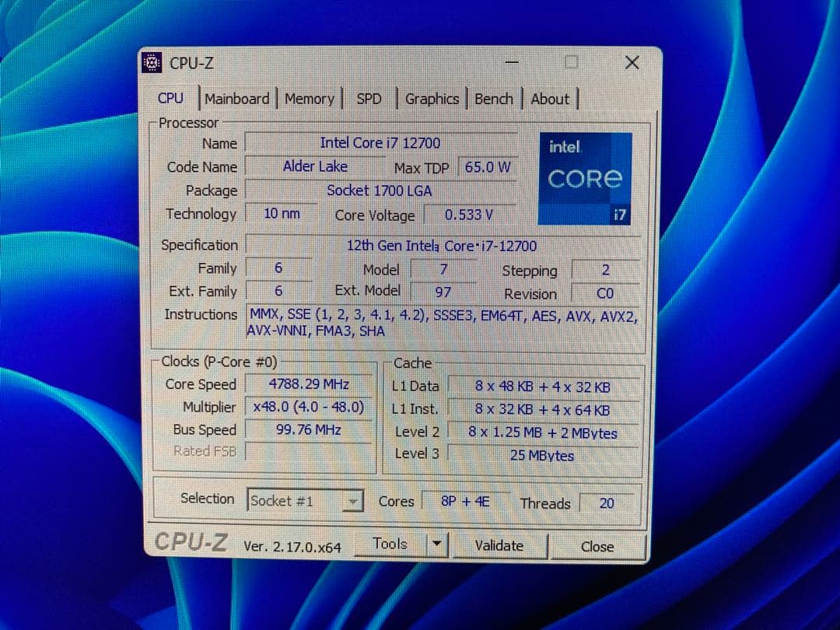Click the Name field Intel Core i7 12700
The width and height of the screenshot is (840, 630).
[x=380, y=143]
